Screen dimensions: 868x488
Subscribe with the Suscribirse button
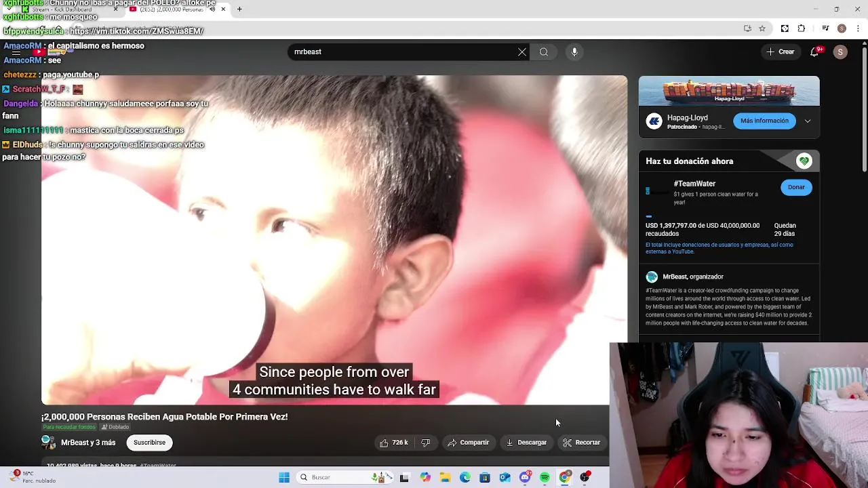pyautogui.click(x=149, y=443)
